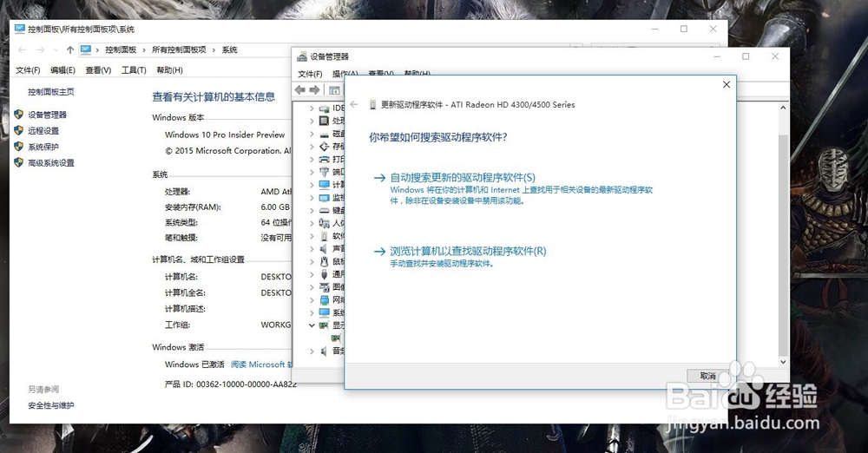Image resolution: width=868 pixels, height=453 pixels.
Task: Click Control Panel back navigation arrow
Action: pyautogui.click(x=22, y=49)
